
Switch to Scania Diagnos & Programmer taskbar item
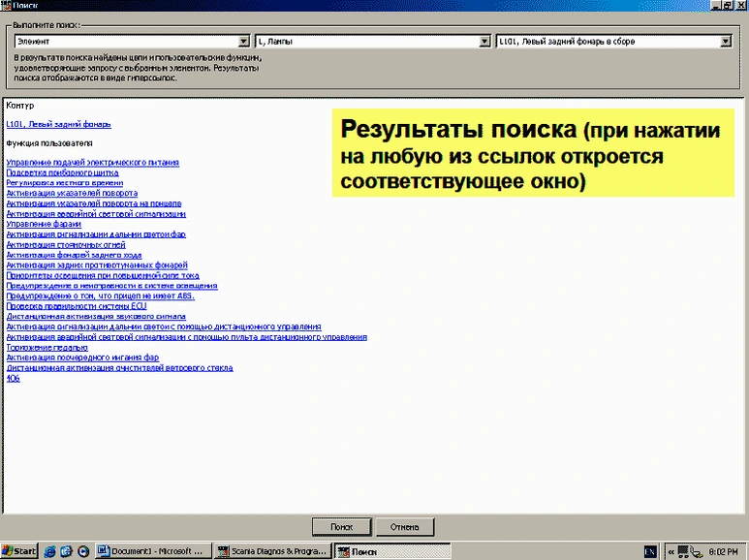[271, 550]
